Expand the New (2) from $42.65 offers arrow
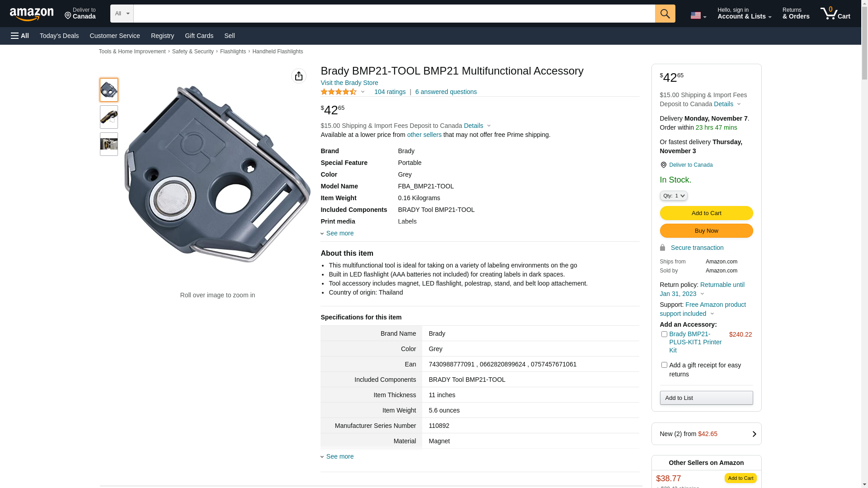868x488 pixels. (x=754, y=434)
